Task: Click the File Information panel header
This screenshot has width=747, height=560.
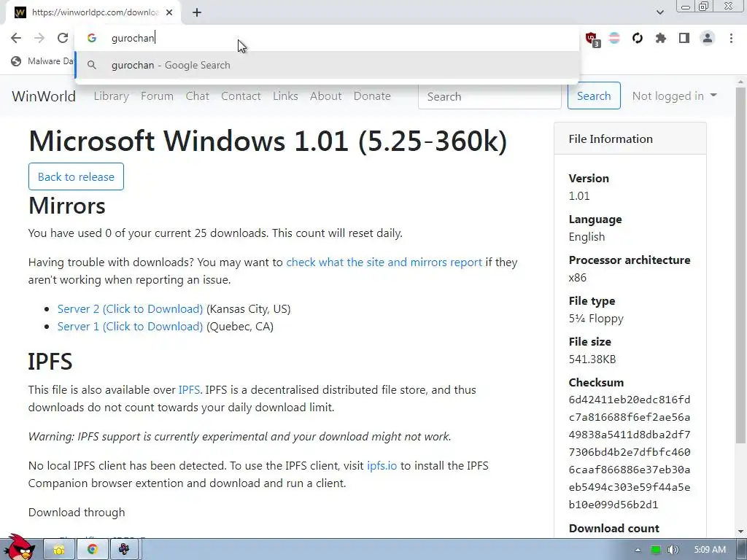Action: [x=630, y=139]
